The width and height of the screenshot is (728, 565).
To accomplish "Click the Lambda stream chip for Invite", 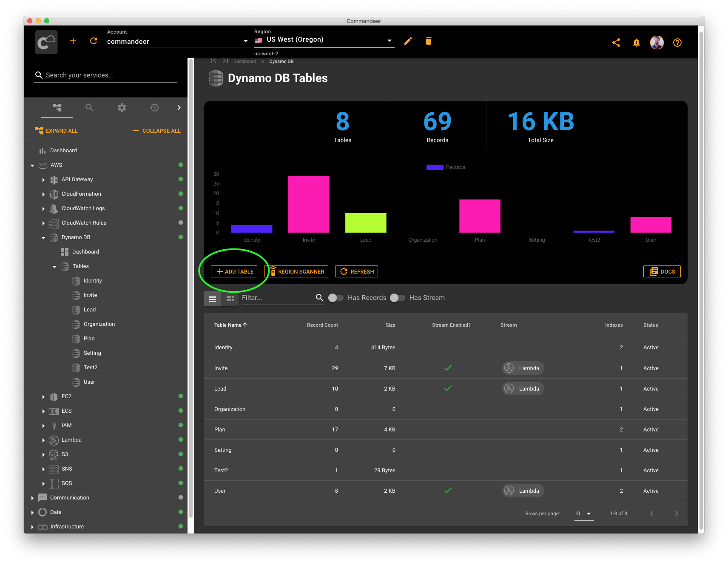I will tap(523, 368).
